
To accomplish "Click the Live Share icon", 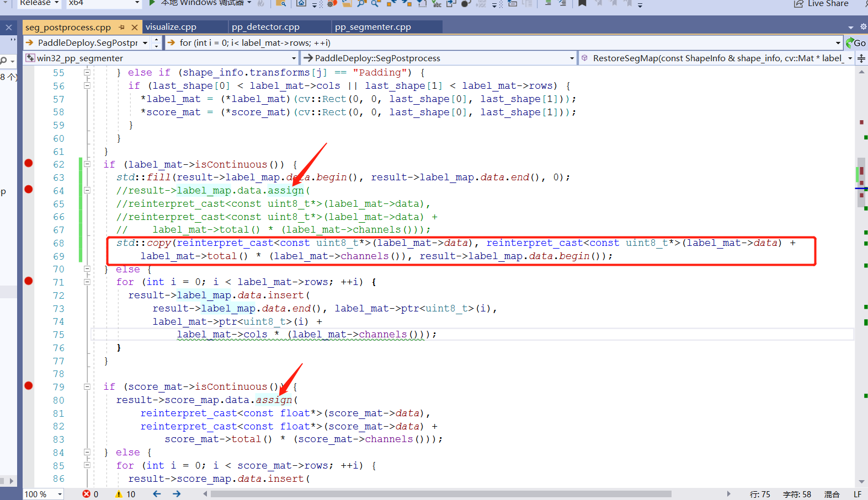I will point(798,4).
